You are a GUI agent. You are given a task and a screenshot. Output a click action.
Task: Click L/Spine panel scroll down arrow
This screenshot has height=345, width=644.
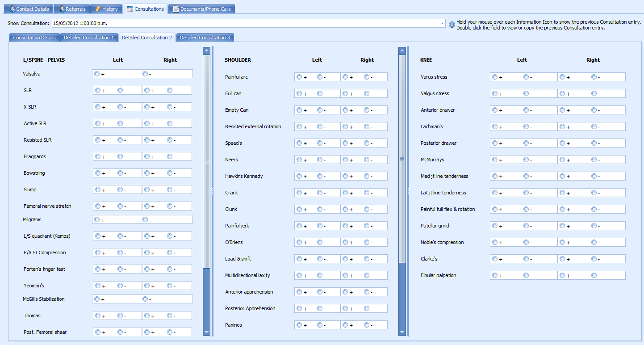click(206, 332)
